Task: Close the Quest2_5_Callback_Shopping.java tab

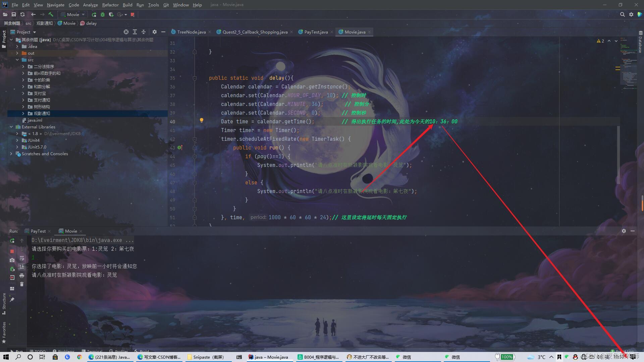Action: pos(291,32)
